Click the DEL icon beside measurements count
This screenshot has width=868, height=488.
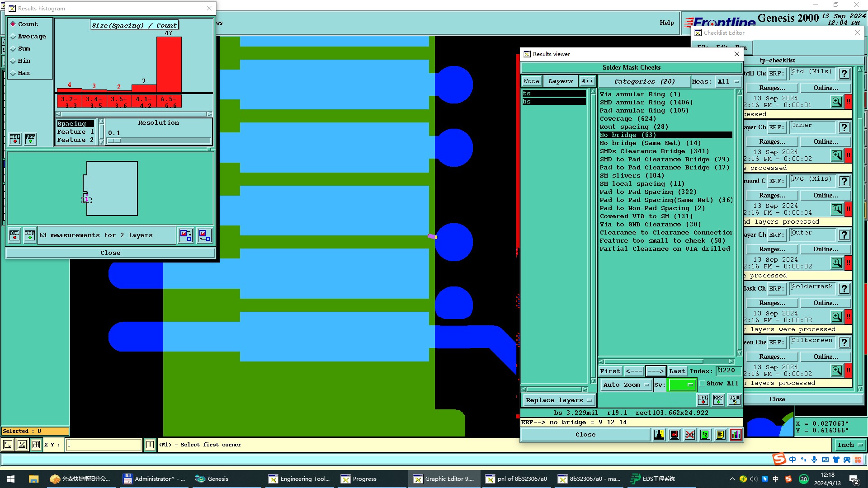tap(14, 235)
